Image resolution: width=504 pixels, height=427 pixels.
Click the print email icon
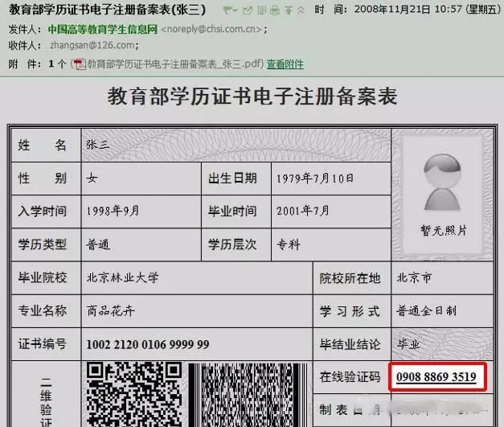tap(274, 10)
